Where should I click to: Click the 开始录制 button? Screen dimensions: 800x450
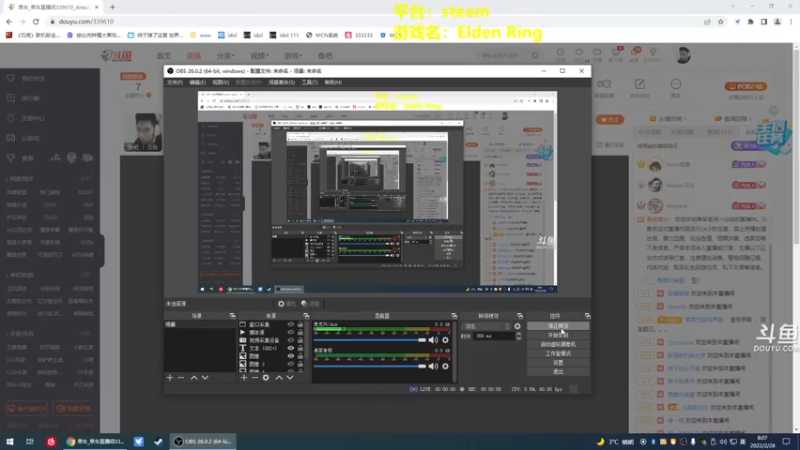[x=558, y=335]
